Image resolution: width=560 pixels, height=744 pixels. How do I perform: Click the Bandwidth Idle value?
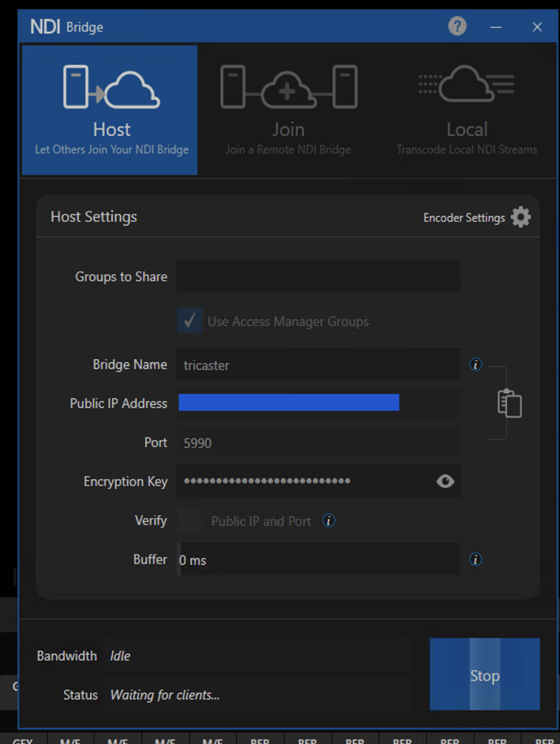click(x=120, y=656)
